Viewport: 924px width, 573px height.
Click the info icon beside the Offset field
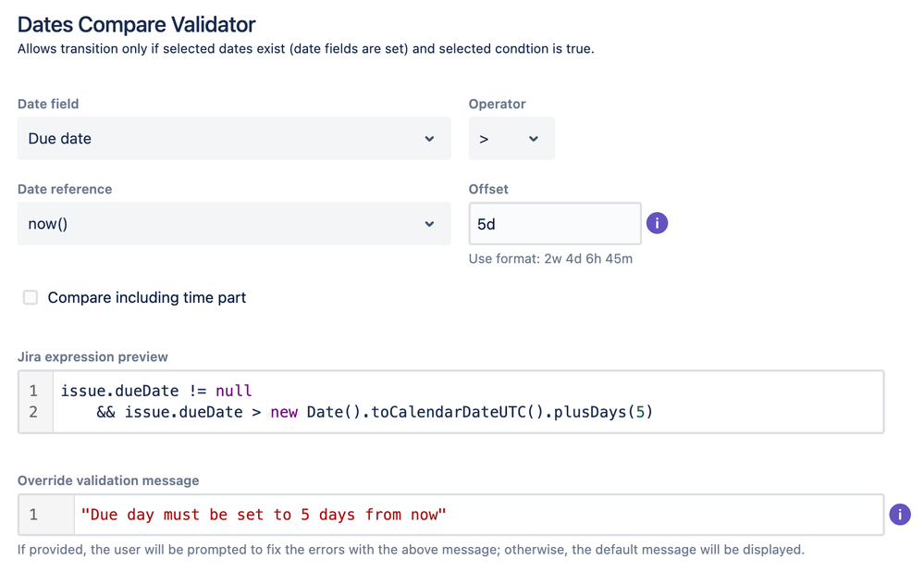657,223
